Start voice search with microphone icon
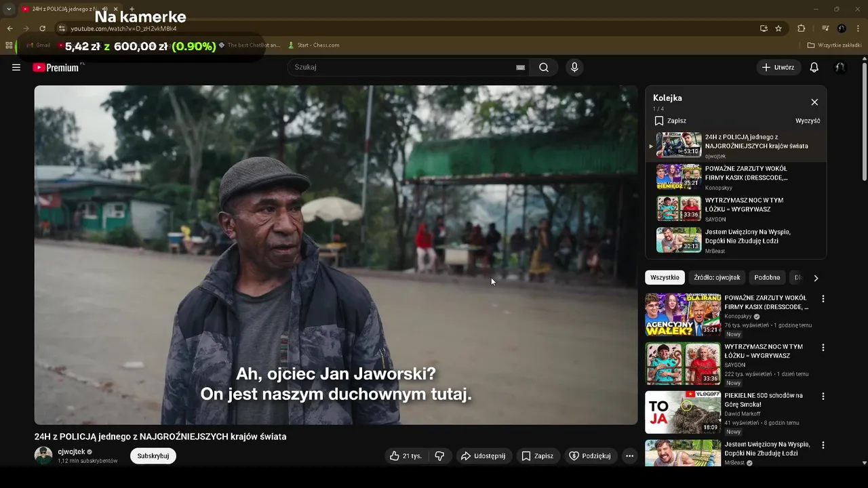The width and height of the screenshot is (868, 488). [574, 67]
